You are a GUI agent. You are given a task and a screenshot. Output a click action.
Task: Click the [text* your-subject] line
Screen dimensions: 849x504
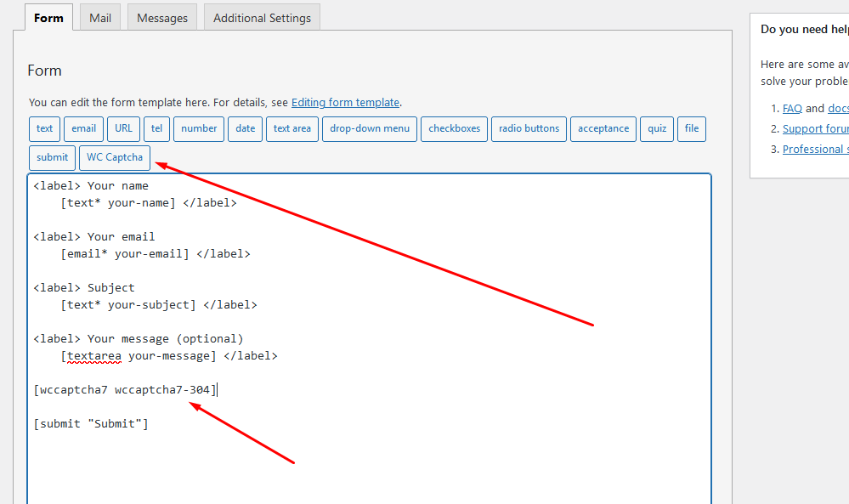click(159, 305)
